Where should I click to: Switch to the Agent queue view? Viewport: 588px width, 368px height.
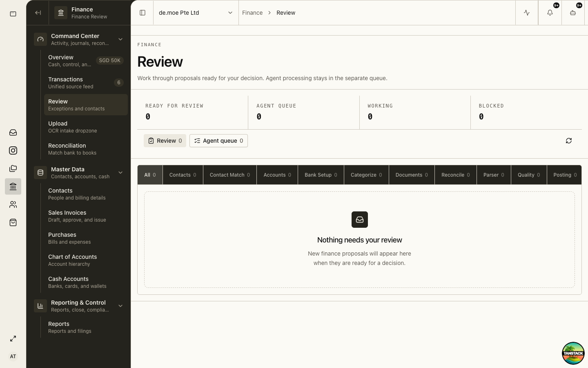218,141
